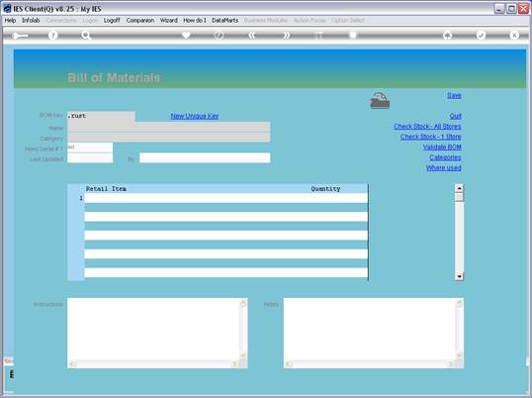532x398 pixels.
Task: Click the Validate BOM link
Action: click(x=442, y=148)
